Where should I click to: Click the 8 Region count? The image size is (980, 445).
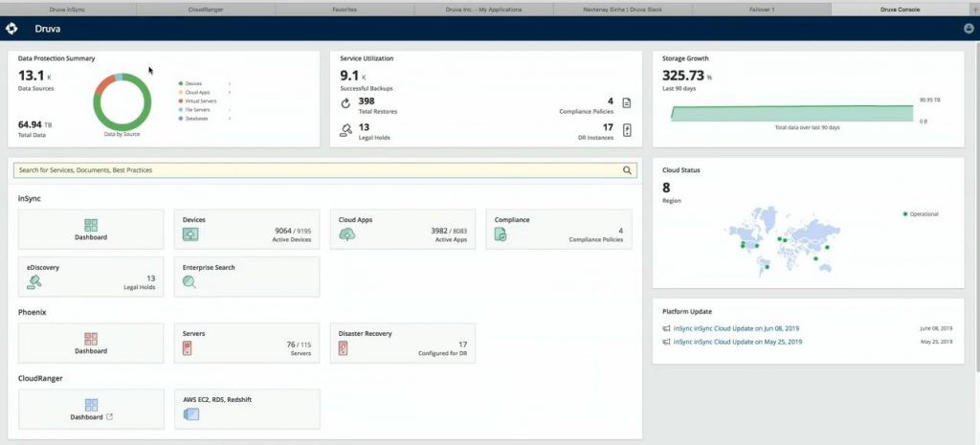(x=666, y=188)
